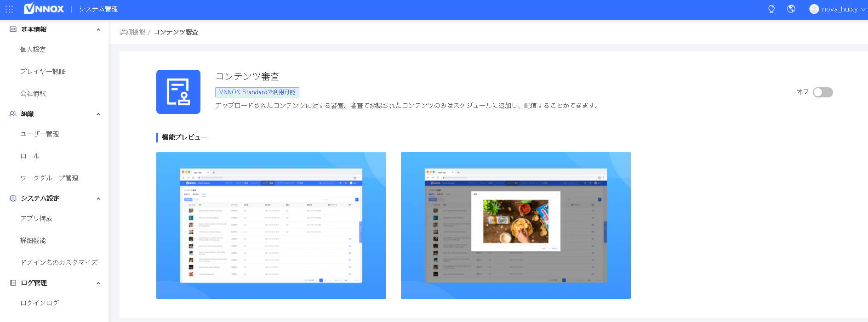868x322 pixels.
Task: Open the nova_huixy account dropdown arrow
Action: point(863,10)
